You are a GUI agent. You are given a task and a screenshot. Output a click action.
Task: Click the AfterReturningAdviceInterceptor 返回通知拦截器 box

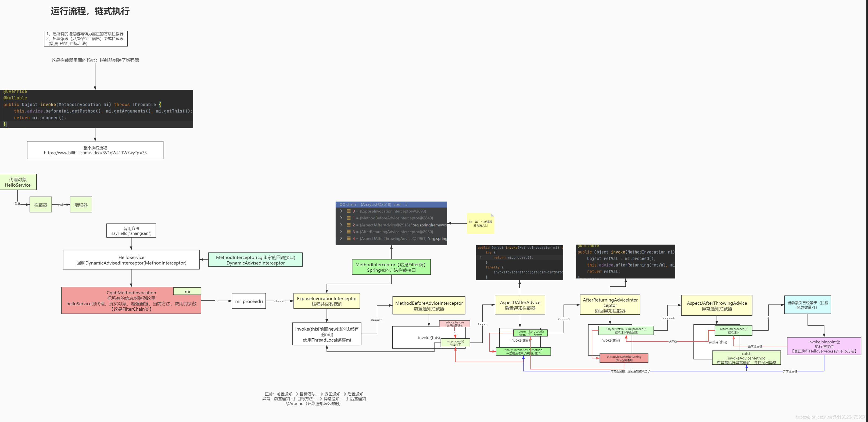pos(610,305)
